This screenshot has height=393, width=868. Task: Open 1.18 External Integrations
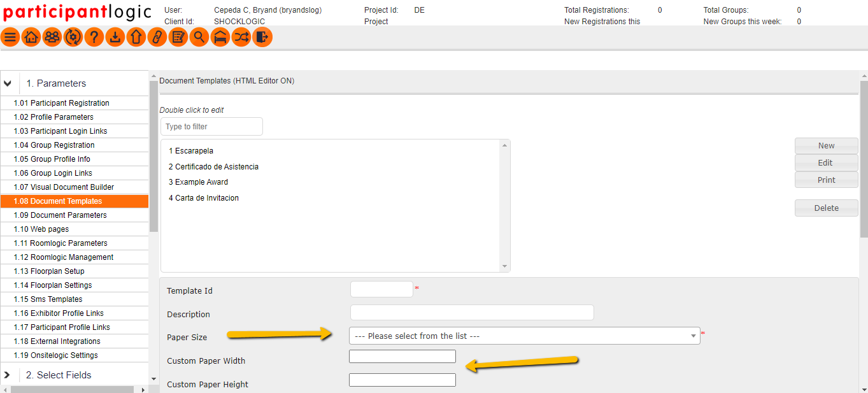point(75,341)
